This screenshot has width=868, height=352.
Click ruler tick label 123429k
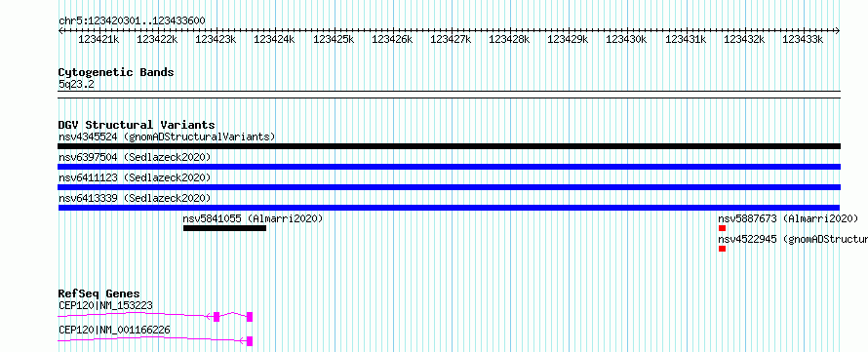tap(568, 39)
